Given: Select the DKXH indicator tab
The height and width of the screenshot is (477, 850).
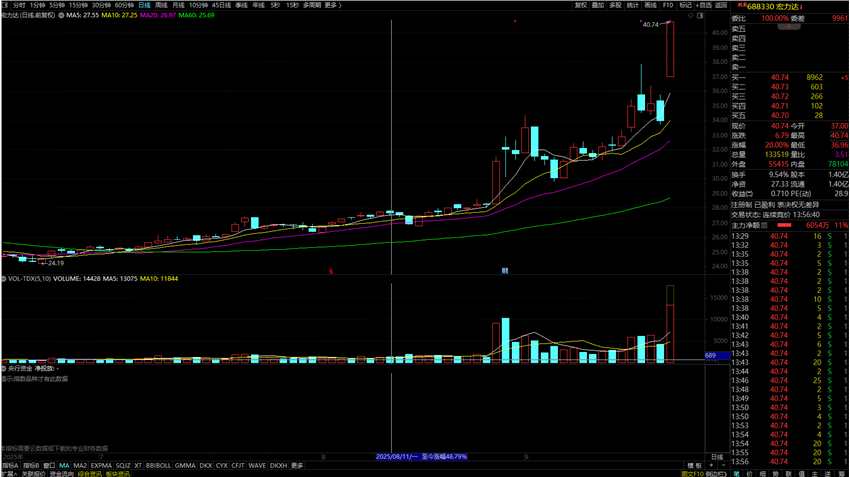Looking at the screenshot, I should click(x=278, y=466).
